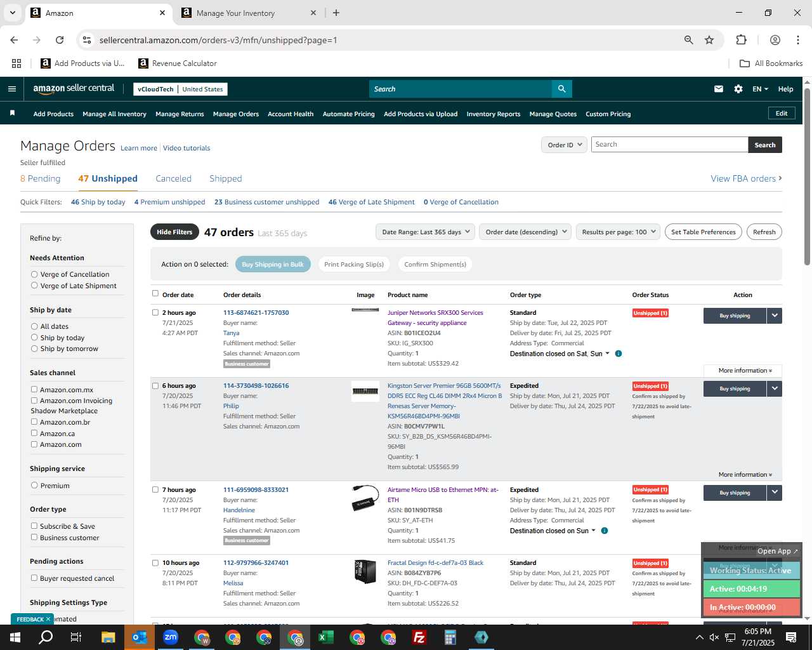Bookmark this page with the star icon
Image resolution: width=812 pixels, height=650 pixels.
tap(709, 40)
